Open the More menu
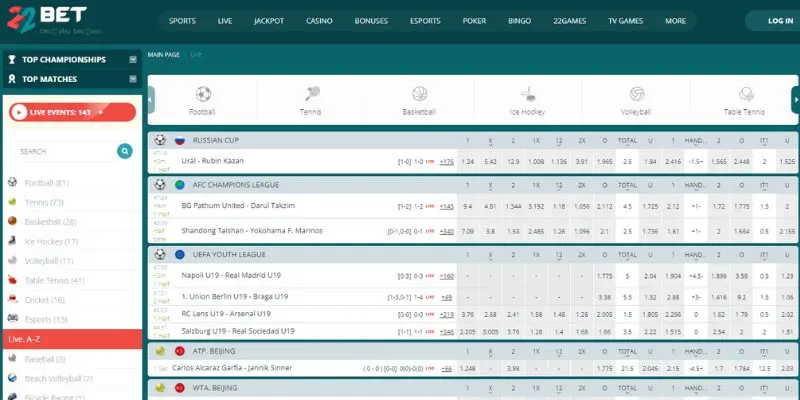Screen dimensions: 800x400 tap(676, 21)
